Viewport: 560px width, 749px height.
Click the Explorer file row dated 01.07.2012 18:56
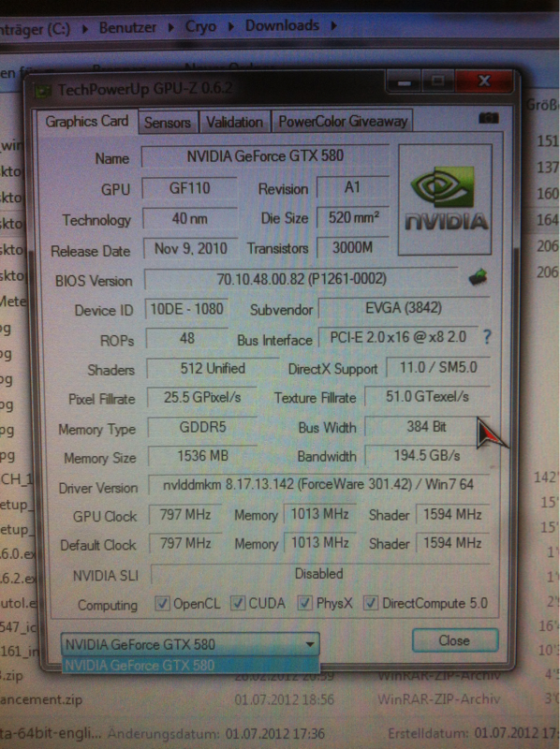(x=280, y=699)
